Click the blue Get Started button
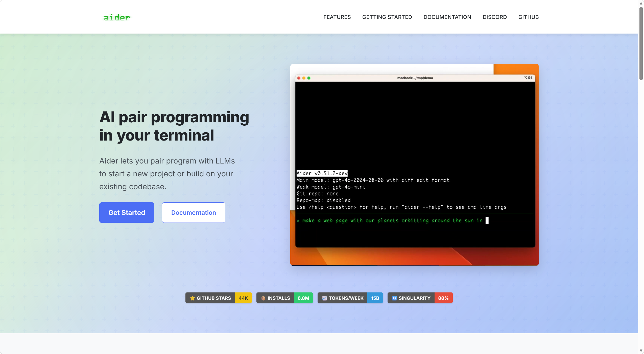 tap(127, 212)
